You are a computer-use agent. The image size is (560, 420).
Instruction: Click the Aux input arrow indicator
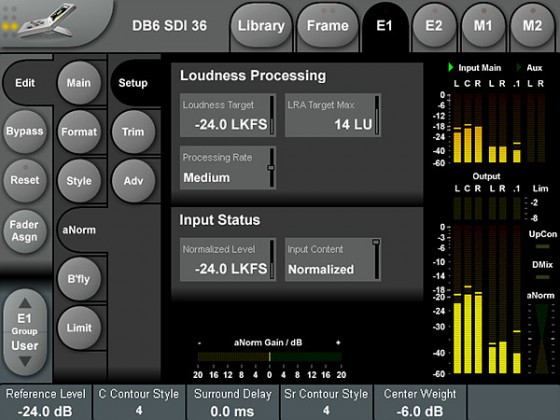pyautogui.click(x=519, y=67)
